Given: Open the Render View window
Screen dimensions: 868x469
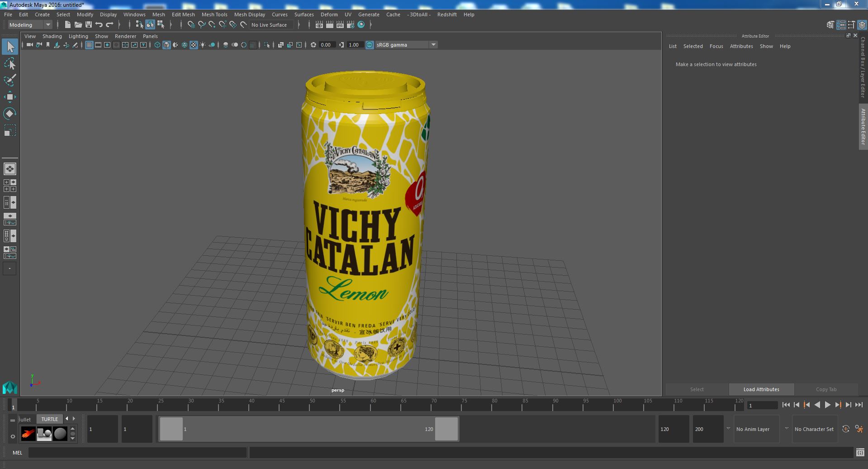Looking at the screenshot, I should click(x=319, y=25).
